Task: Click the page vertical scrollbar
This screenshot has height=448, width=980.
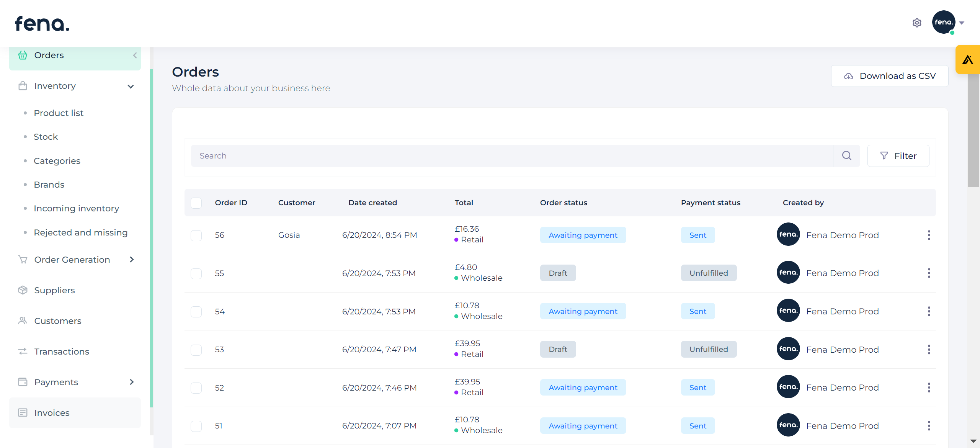Action: (973, 130)
